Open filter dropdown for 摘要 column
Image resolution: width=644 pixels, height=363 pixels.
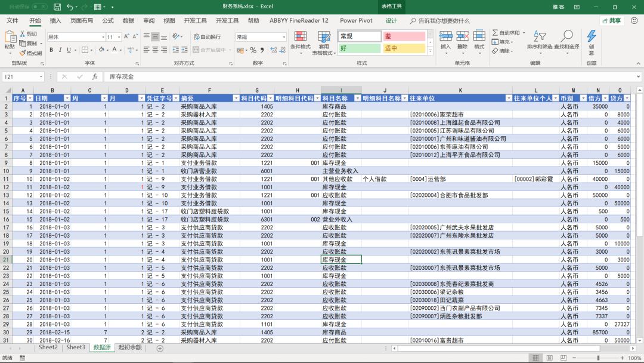pos(236,99)
